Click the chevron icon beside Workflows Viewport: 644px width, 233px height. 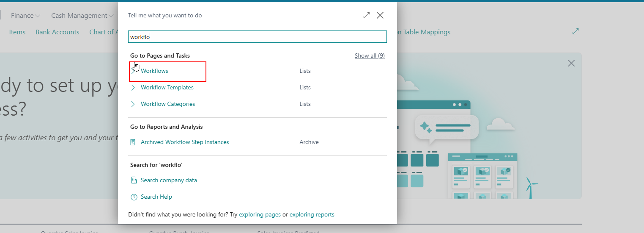(x=133, y=71)
